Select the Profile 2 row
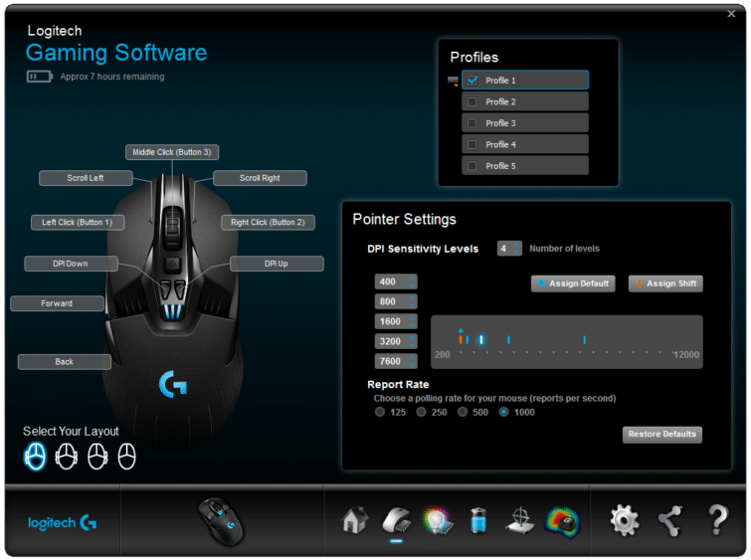Screen dimensions: 751x560 click(x=525, y=102)
